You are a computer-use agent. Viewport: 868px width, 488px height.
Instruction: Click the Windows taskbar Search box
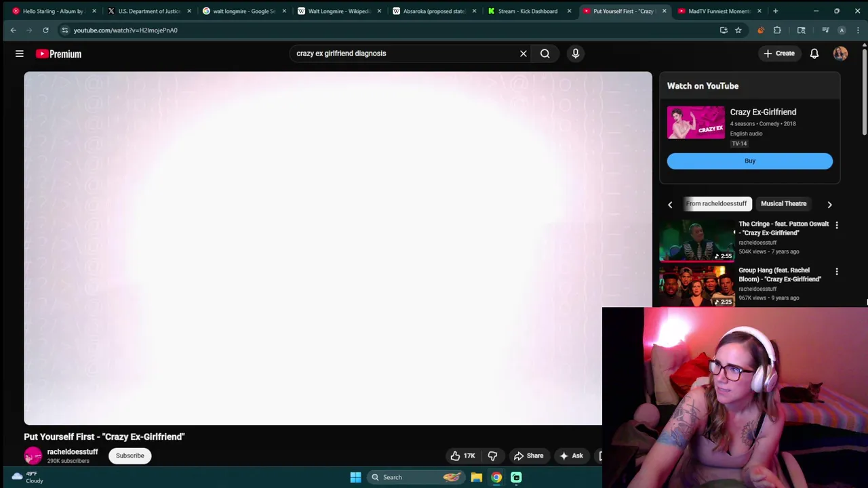415,477
